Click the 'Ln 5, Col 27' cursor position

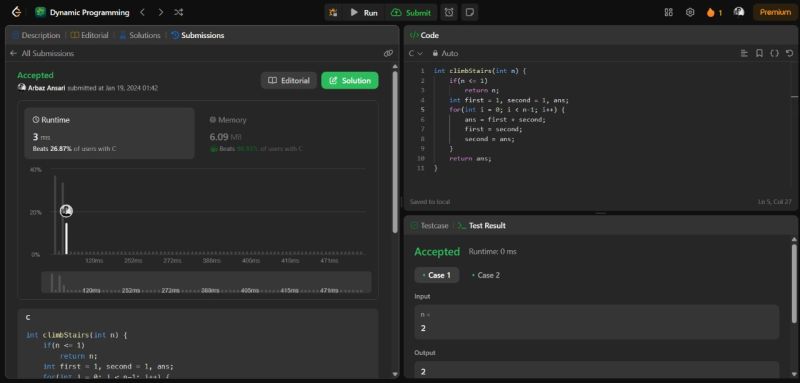click(x=774, y=202)
